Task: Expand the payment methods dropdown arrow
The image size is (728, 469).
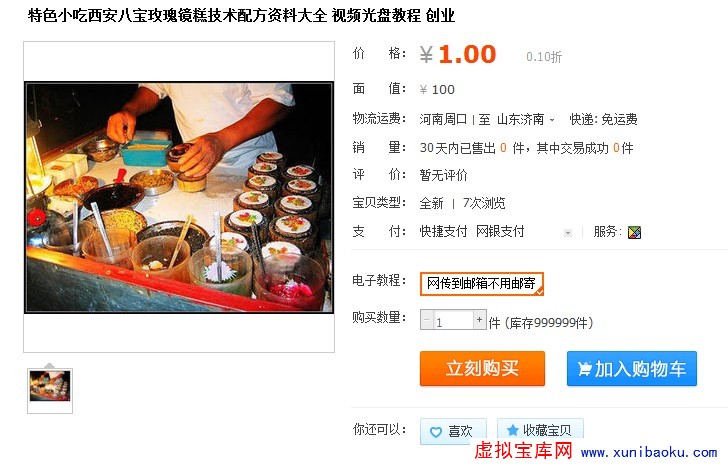Action: point(568,233)
